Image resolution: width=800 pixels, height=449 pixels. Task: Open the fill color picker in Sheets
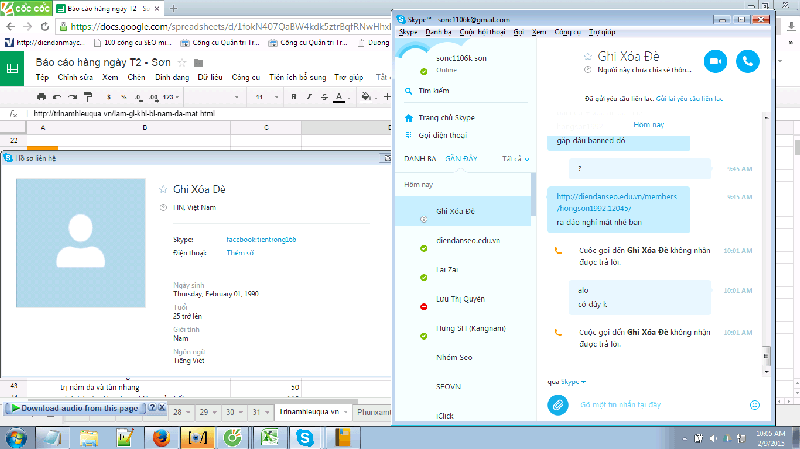click(366, 96)
